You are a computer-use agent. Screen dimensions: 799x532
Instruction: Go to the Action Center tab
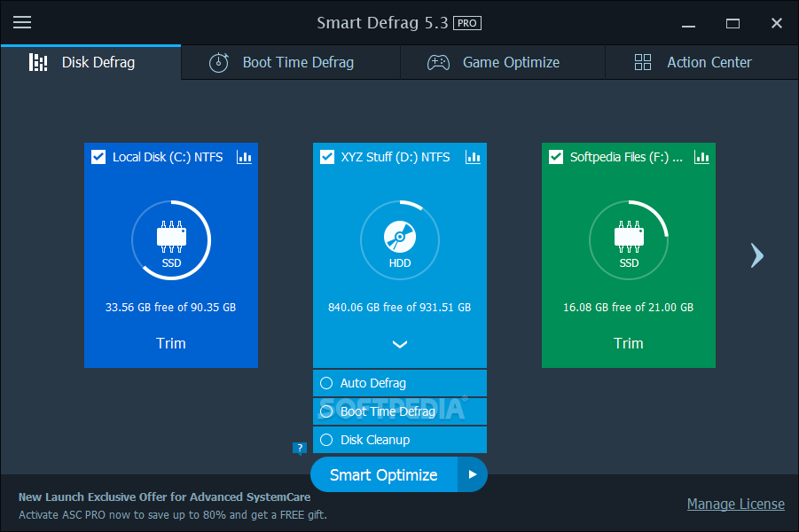[701, 62]
